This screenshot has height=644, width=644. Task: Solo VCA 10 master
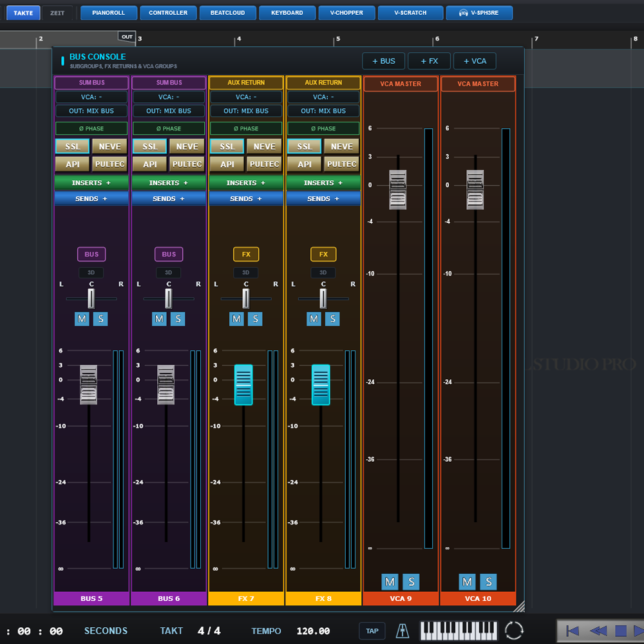pyautogui.click(x=488, y=582)
